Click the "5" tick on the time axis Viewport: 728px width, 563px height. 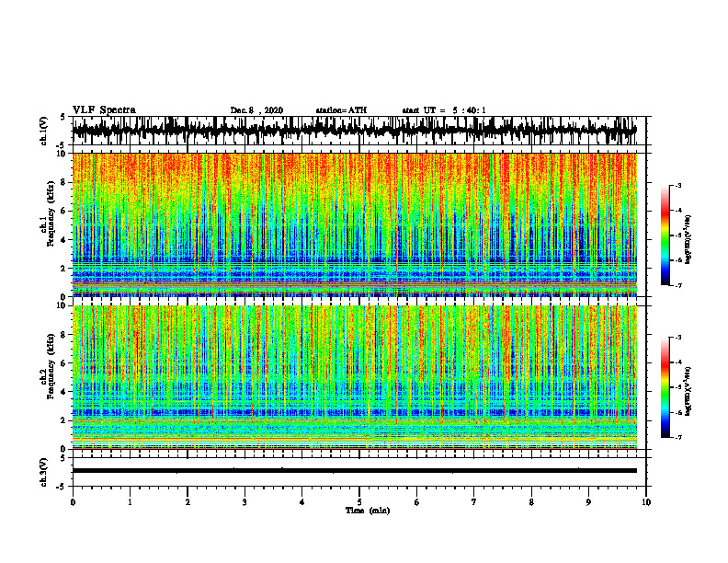[359, 502]
